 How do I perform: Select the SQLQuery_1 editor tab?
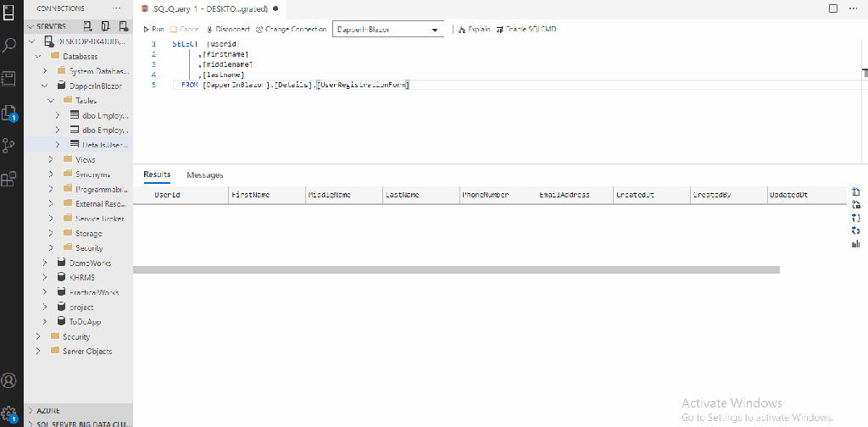(x=209, y=8)
